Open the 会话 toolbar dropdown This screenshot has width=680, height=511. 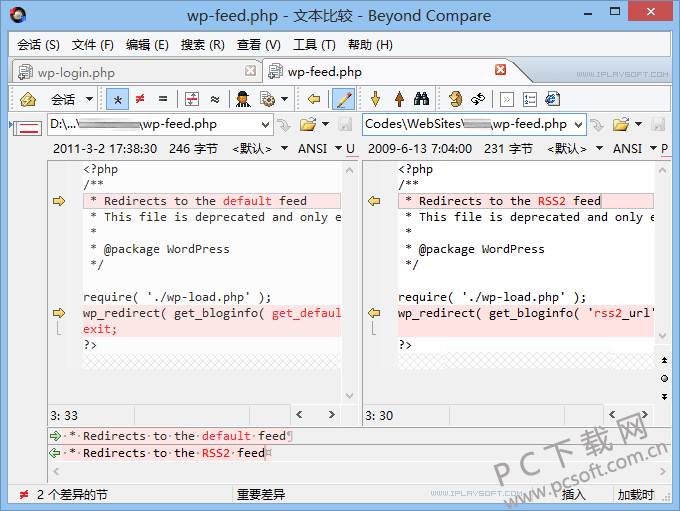pyautogui.click(x=89, y=99)
